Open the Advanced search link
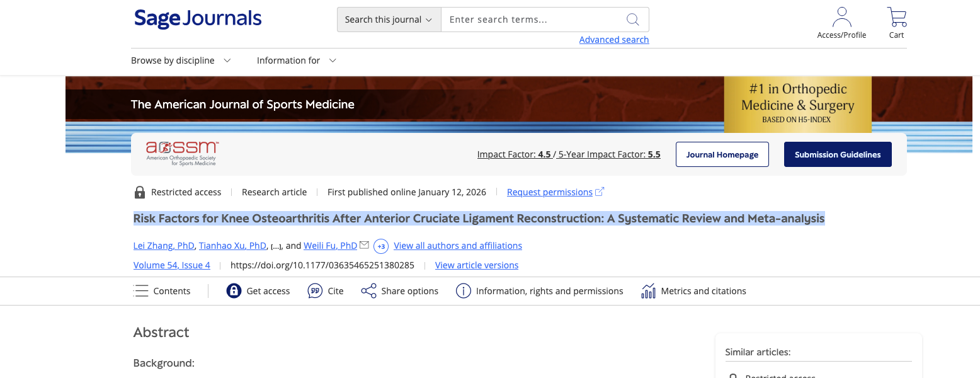Screen dimensions: 980x378 click(x=613, y=40)
